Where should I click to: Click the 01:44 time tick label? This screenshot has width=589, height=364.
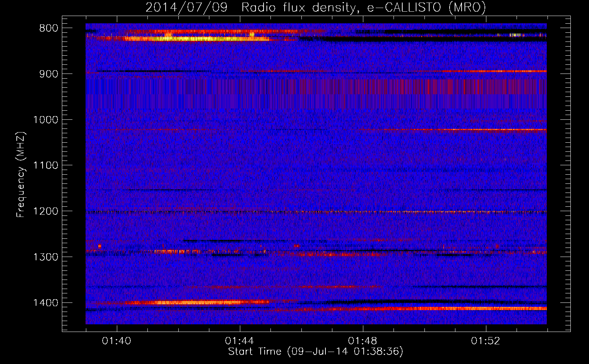[x=240, y=341]
